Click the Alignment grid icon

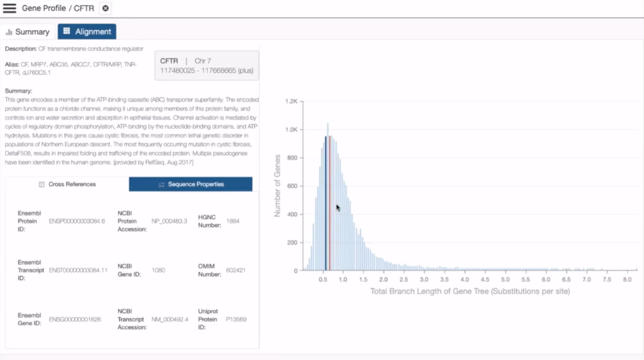[x=66, y=31]
